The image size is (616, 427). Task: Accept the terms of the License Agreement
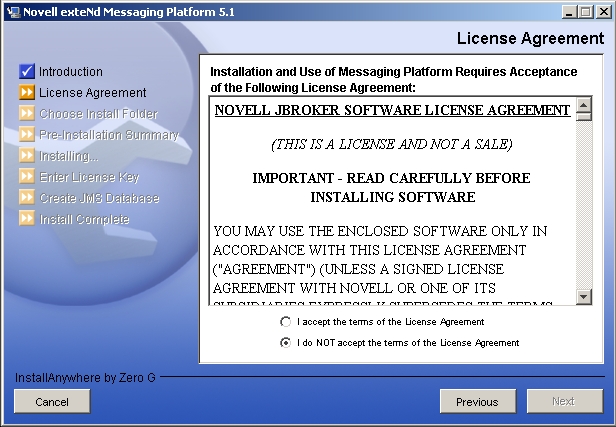[286, 322]
